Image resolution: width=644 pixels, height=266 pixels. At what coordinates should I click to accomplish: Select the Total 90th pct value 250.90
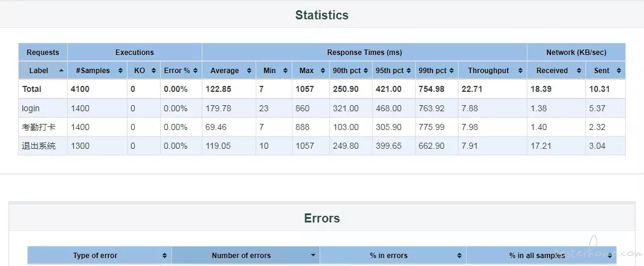[346, 89]
